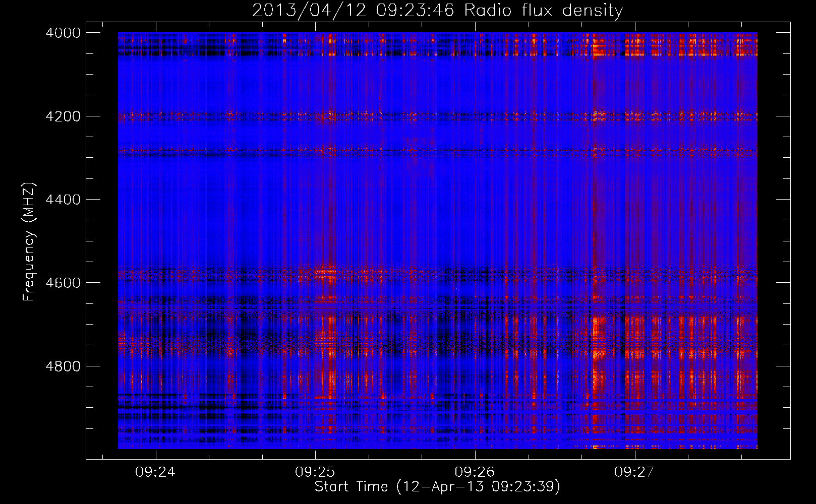816x504 pixels.
Task: Click the 'Frequency (MHZ)' axis label
Action: point(29,242)
